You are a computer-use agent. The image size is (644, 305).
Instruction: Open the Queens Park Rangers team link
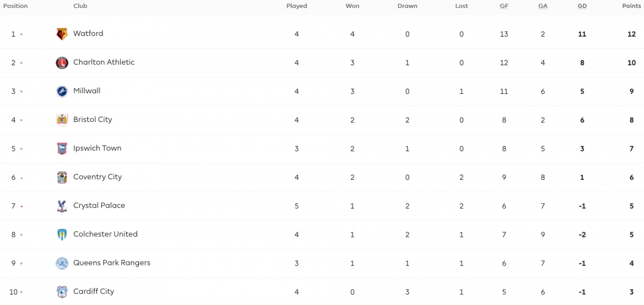click(112, 263)
